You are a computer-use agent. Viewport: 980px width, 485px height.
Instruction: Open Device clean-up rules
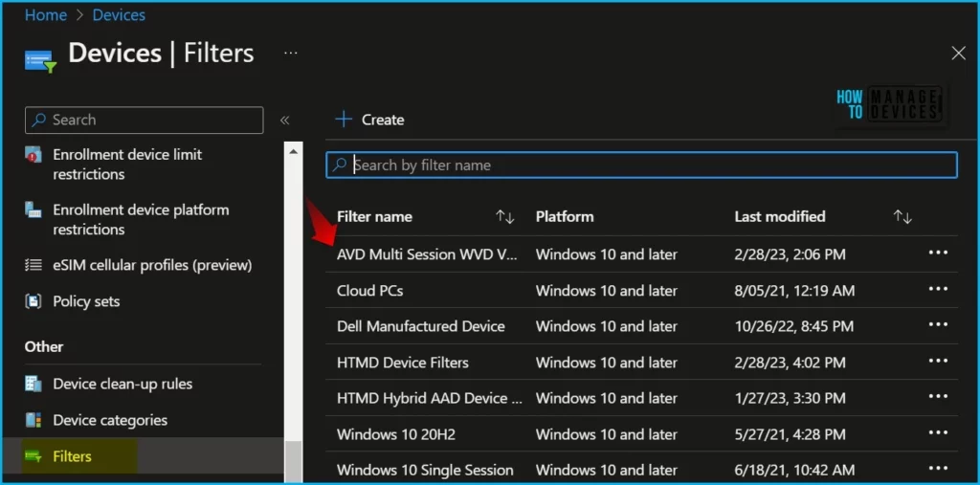[x=122, y=384]
